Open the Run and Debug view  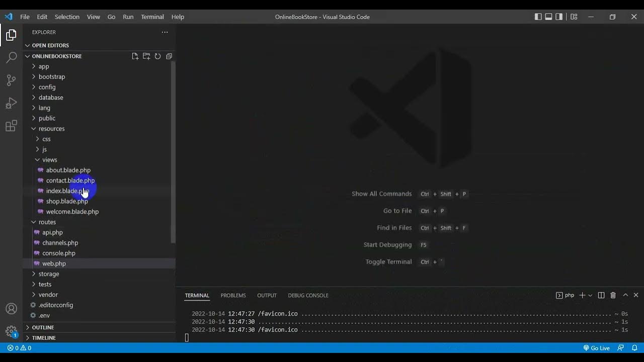(11, 103)
